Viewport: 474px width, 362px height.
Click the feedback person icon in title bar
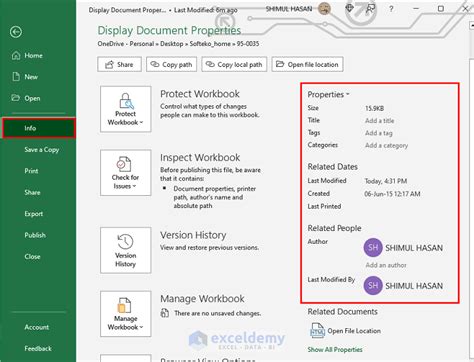(x=370, y=9)
